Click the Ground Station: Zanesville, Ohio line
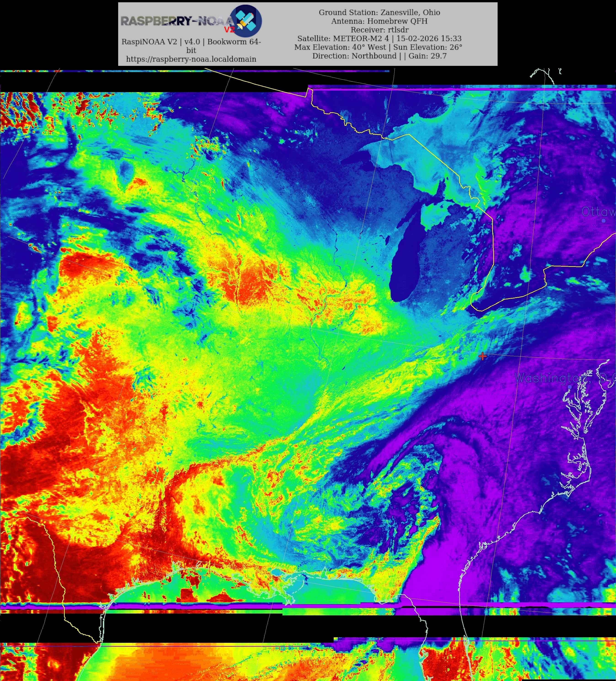The width and height of the screenshot is (616, 681). [x=379, y=13]
